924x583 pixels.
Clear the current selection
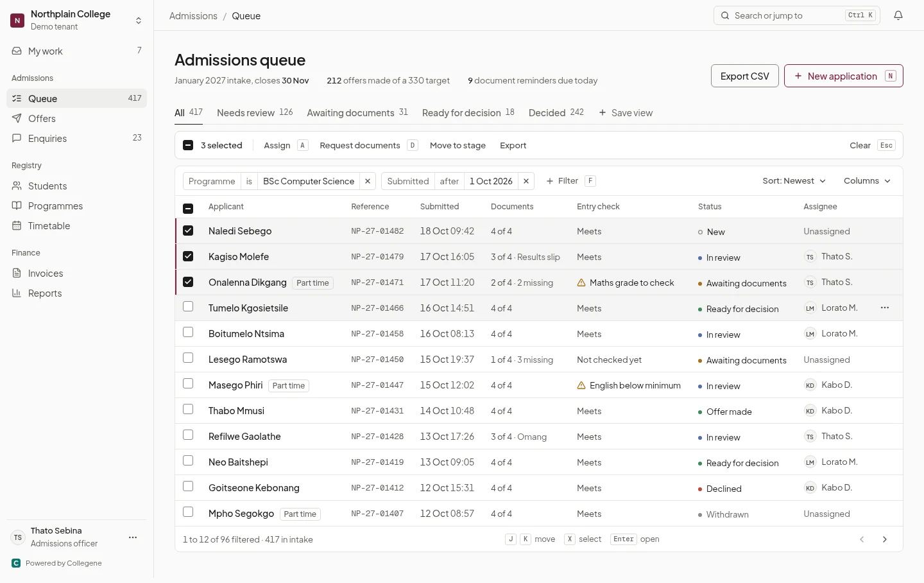[871, 146]
